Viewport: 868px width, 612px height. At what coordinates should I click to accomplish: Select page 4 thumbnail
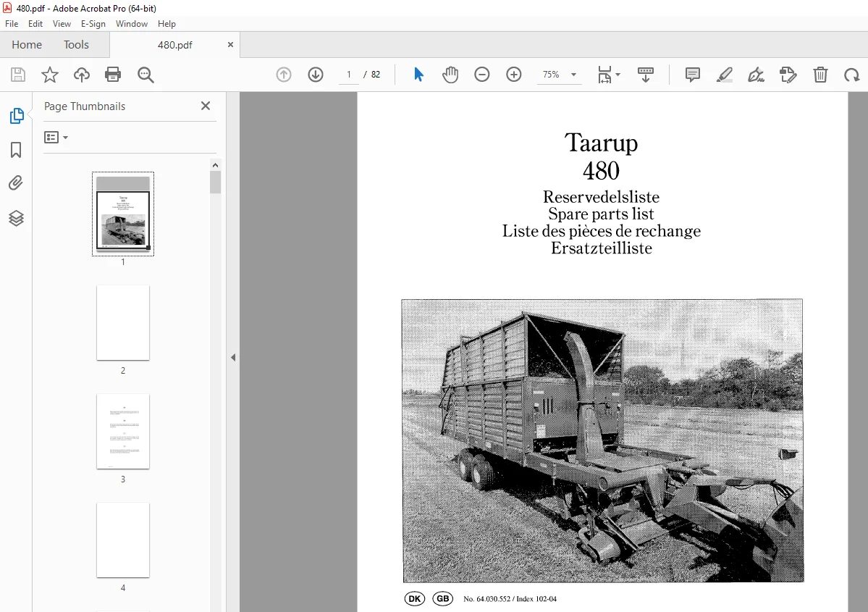pyautogui.click(x=123, y=540)
